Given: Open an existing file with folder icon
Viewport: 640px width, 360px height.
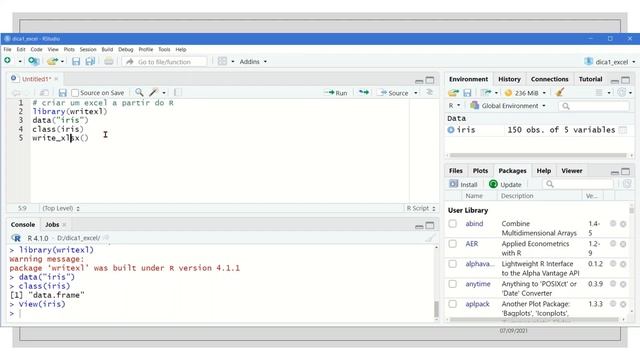Looking at the screenshot, I should pos(52,61).
